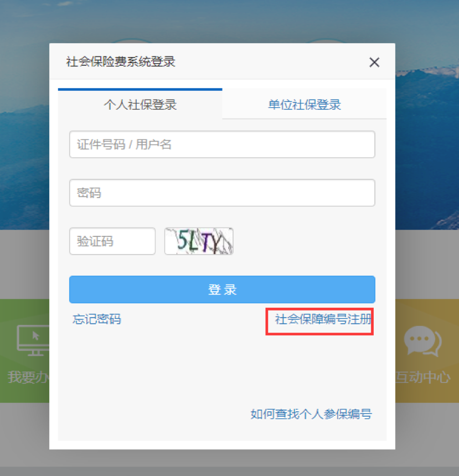Open the 互动中心 label in the background page
459x476 pixels.
[422, 377]
